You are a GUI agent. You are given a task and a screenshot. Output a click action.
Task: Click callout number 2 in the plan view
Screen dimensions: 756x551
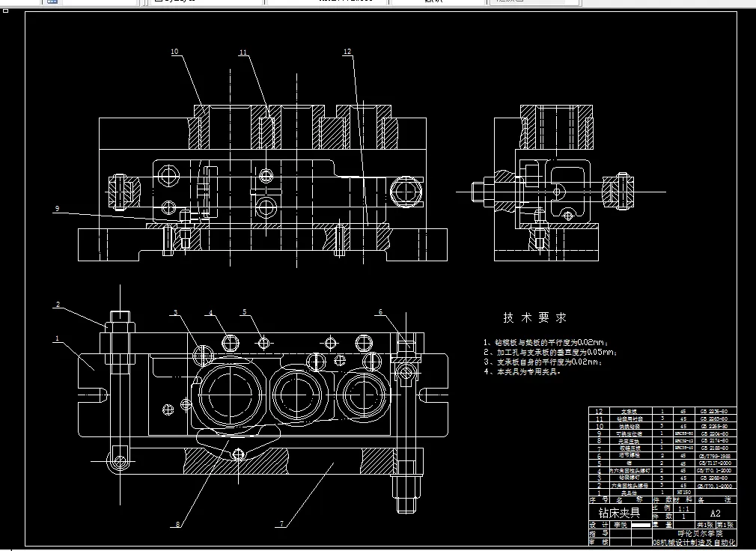tap(58, 305)
